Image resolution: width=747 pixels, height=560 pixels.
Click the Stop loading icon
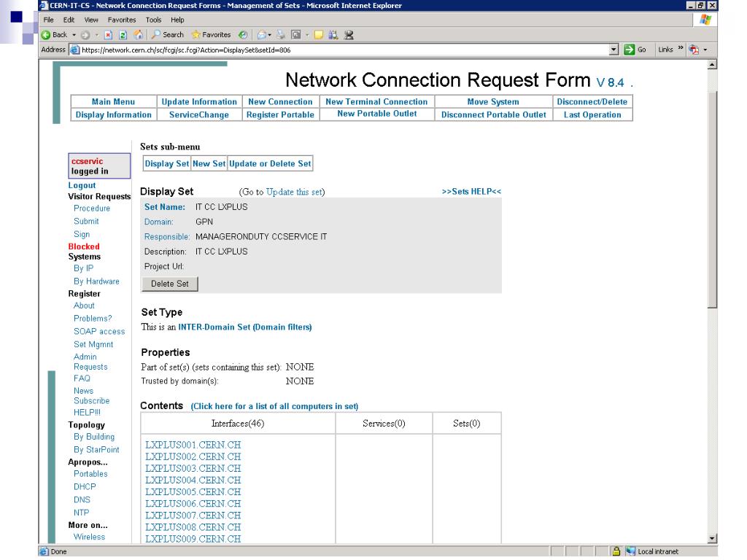108,35
